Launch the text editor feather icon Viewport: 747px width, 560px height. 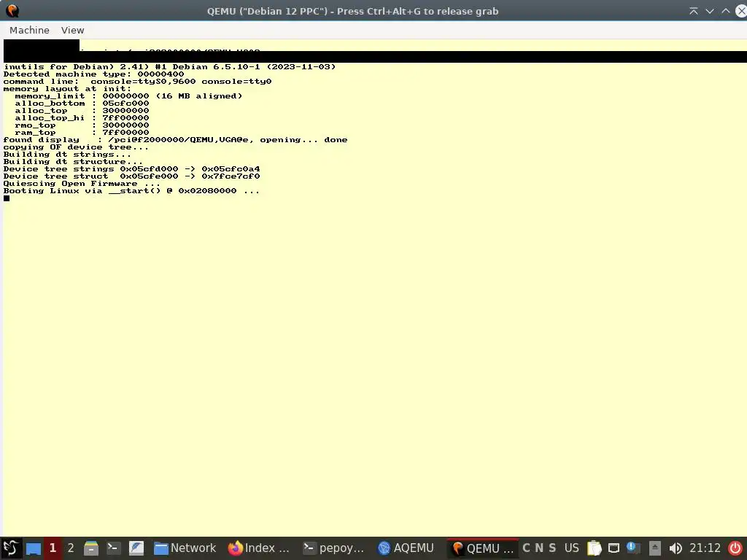(136, 548)
